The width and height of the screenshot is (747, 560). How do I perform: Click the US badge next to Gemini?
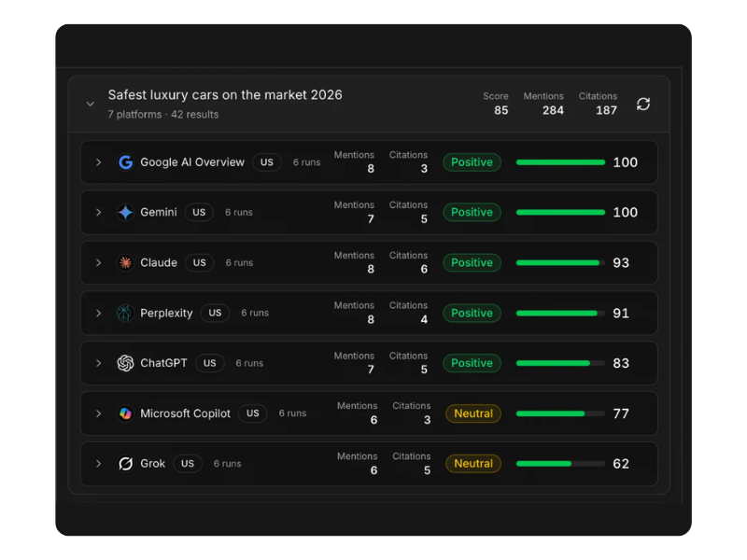(x=199, y=213)
